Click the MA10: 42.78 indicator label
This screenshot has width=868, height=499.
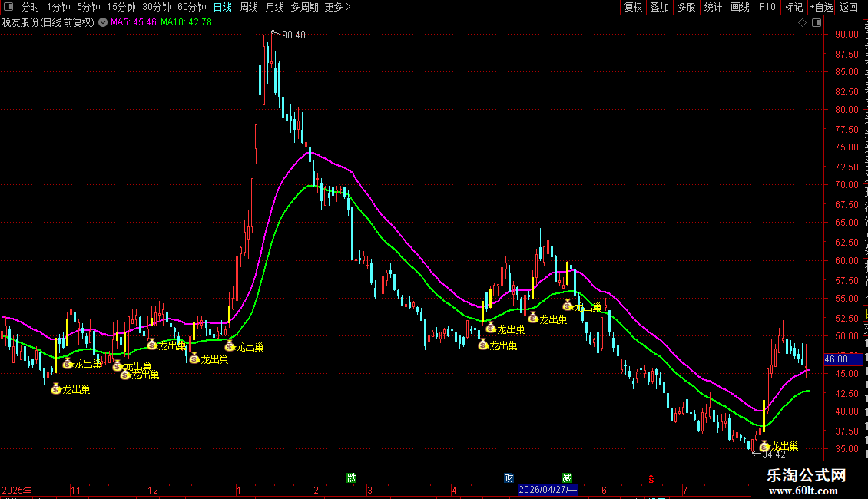tap(186, 22)
